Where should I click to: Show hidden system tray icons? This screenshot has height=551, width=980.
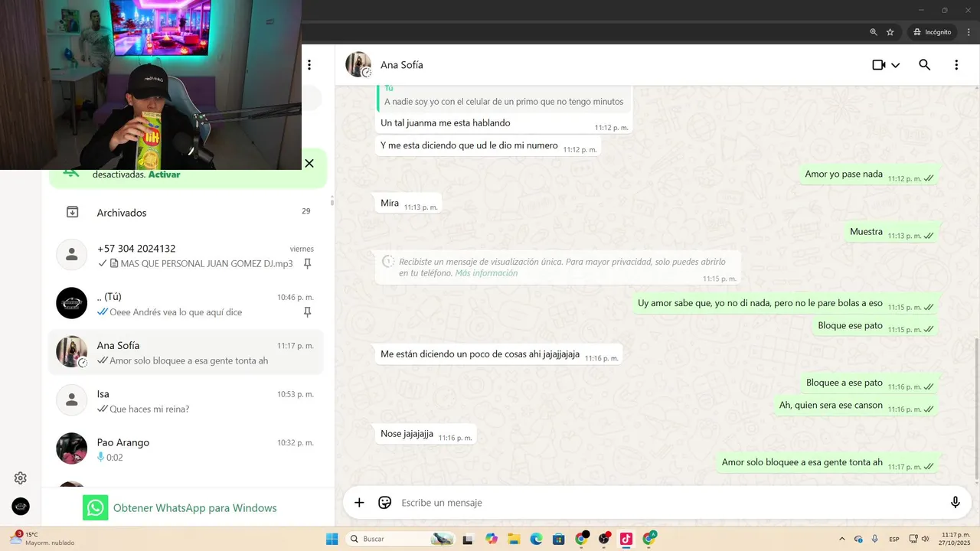[842, 539]
